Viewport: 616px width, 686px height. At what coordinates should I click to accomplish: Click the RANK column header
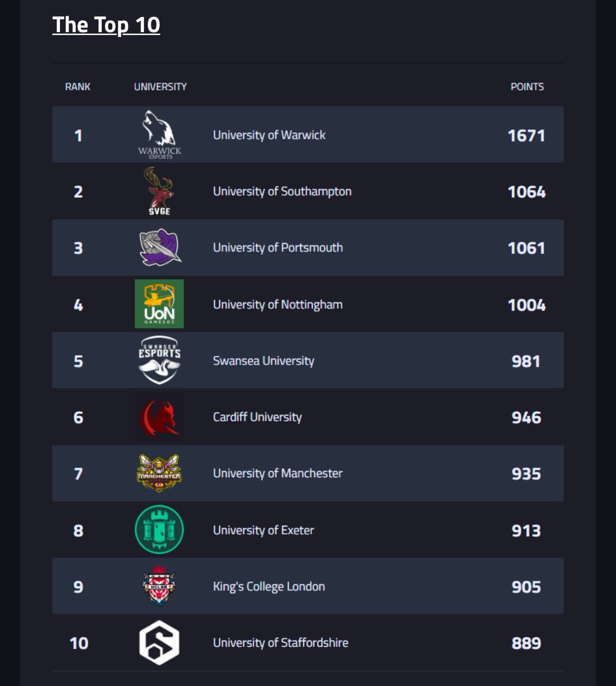click(x=78, y=87)
